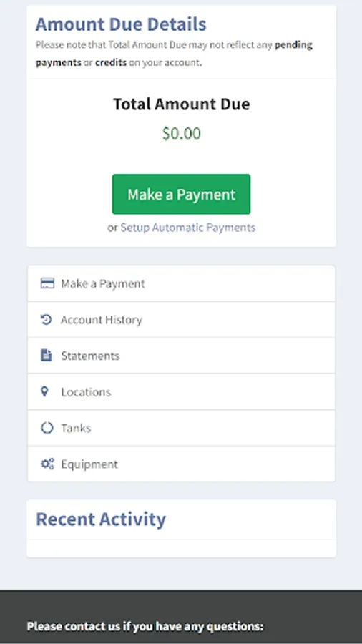The height and width of the screenshot is (644, 362).
Task: Click the Please contact us footer text
Action: pyautogui.click(x=145, y=626)
